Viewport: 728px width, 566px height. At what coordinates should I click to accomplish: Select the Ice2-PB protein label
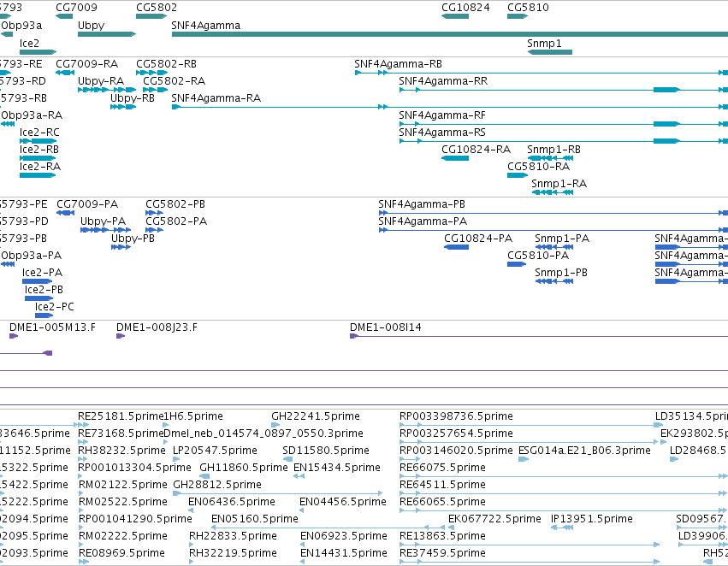44,290
